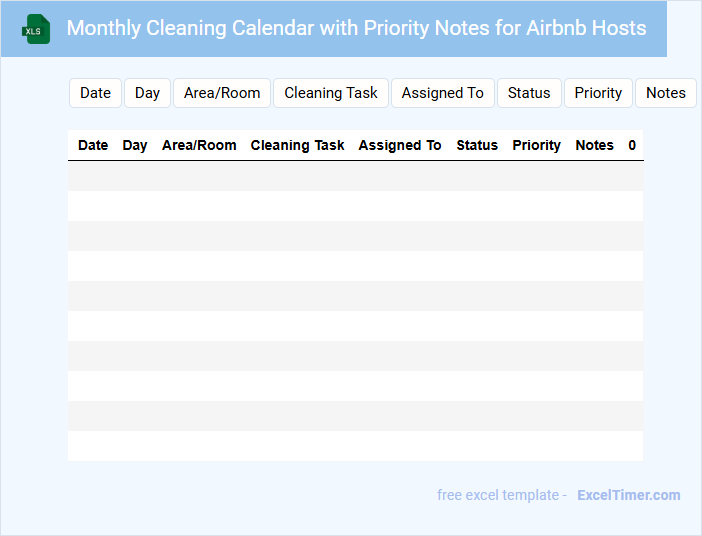Click the Date column header in table
The width and height of the screenshot is (702, 536).
click(x=93, y=145)
